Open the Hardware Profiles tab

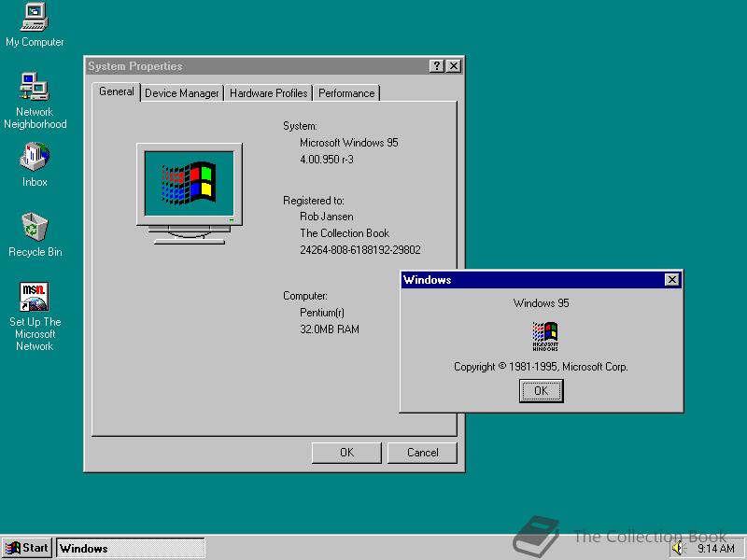pos(268,92)
